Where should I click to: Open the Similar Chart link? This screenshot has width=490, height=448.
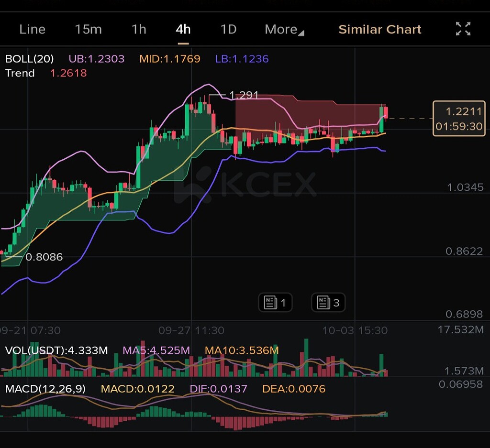point(380,29)
